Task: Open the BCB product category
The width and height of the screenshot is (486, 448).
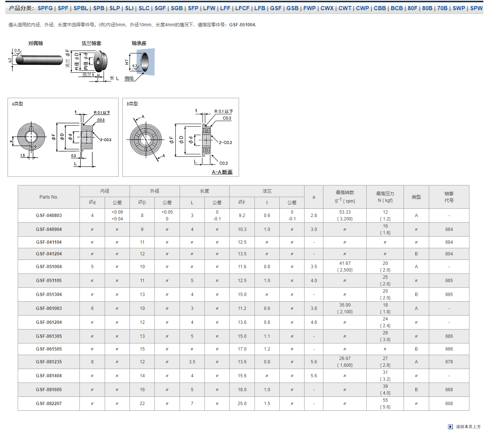Action: coord(397,8)
